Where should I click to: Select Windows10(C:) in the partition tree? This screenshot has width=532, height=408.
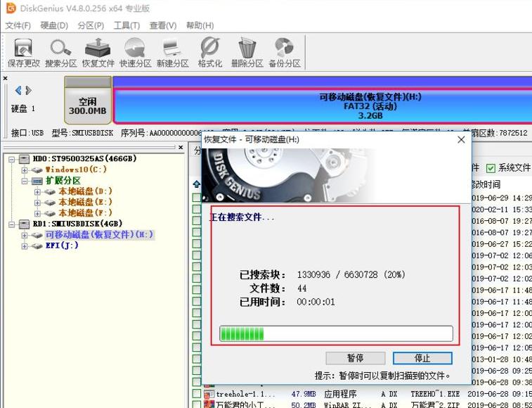76,169
